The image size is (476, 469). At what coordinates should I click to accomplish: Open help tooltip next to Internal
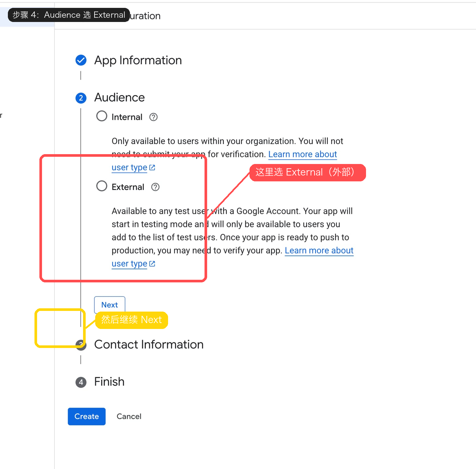pos(153,117)
